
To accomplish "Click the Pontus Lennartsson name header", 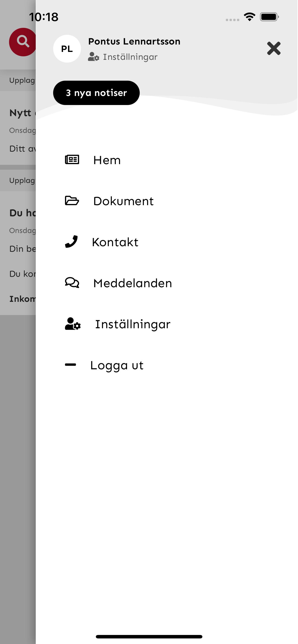I will pyautogui.click(x=134, y=41).
